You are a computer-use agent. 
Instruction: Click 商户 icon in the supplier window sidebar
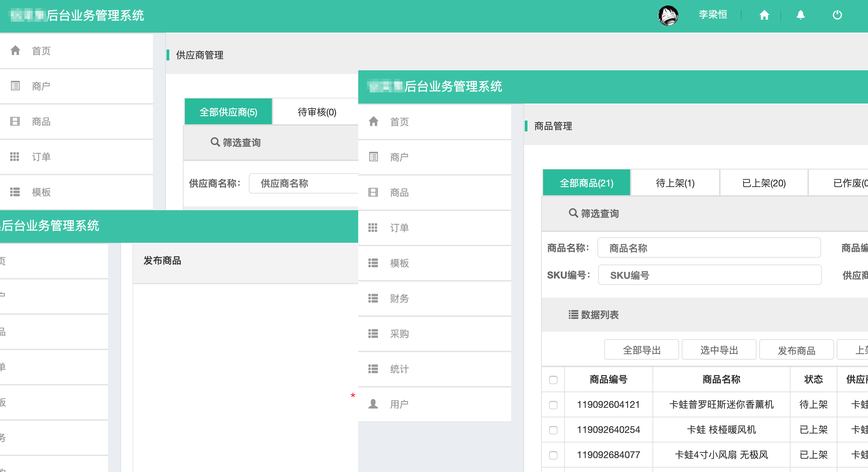[x=15, y=86]
